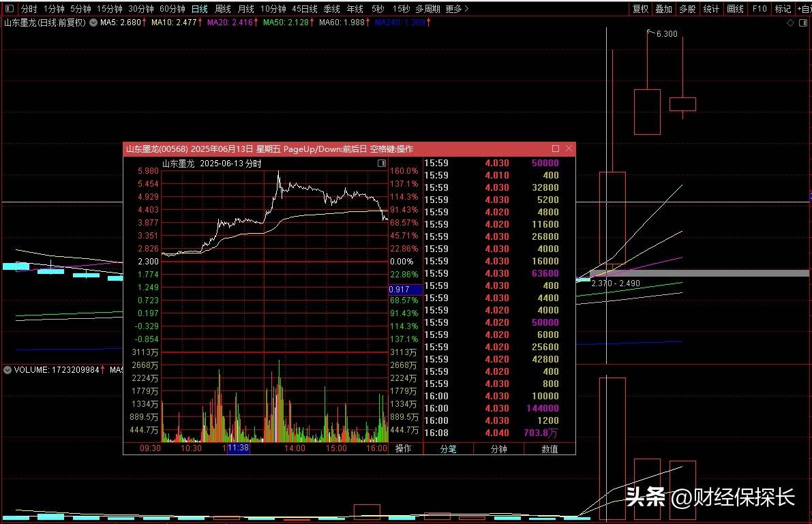Click the VOLUME: 1723209984 label
The height and width of the screenshot is (524, 812).
tap(56, 370)
